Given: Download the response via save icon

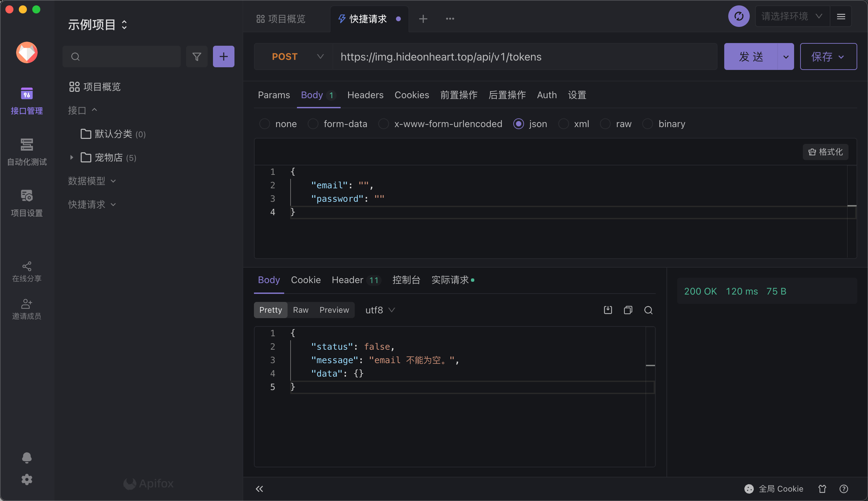Looking at the screenshot, I should [x=608, y=310].
